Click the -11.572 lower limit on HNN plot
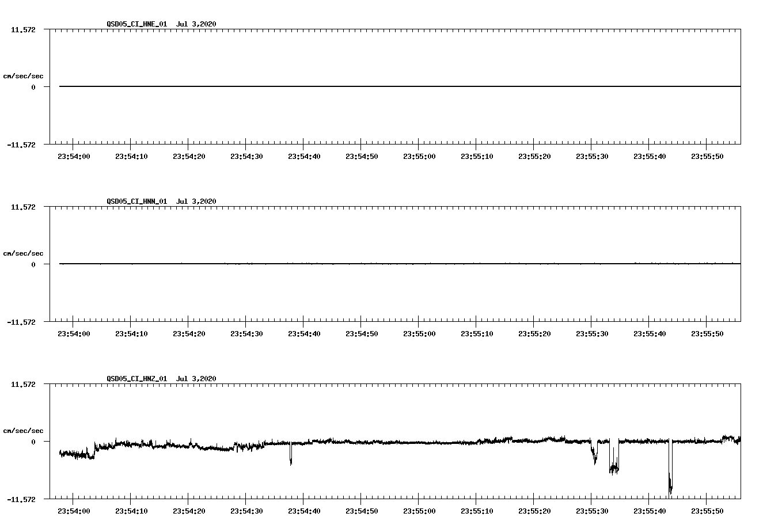782x532 pixels. [x=21, y=322]
